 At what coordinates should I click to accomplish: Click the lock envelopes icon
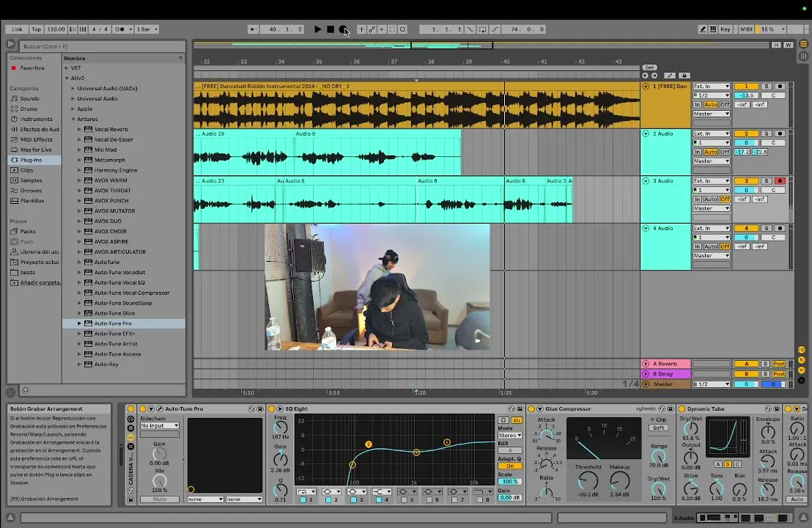coord(684,76)
